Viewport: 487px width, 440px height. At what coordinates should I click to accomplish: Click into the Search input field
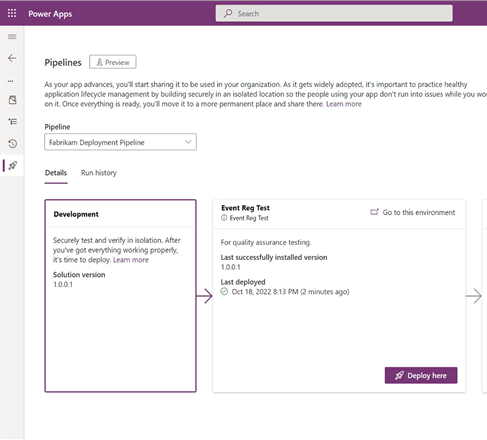coord(334,14)
